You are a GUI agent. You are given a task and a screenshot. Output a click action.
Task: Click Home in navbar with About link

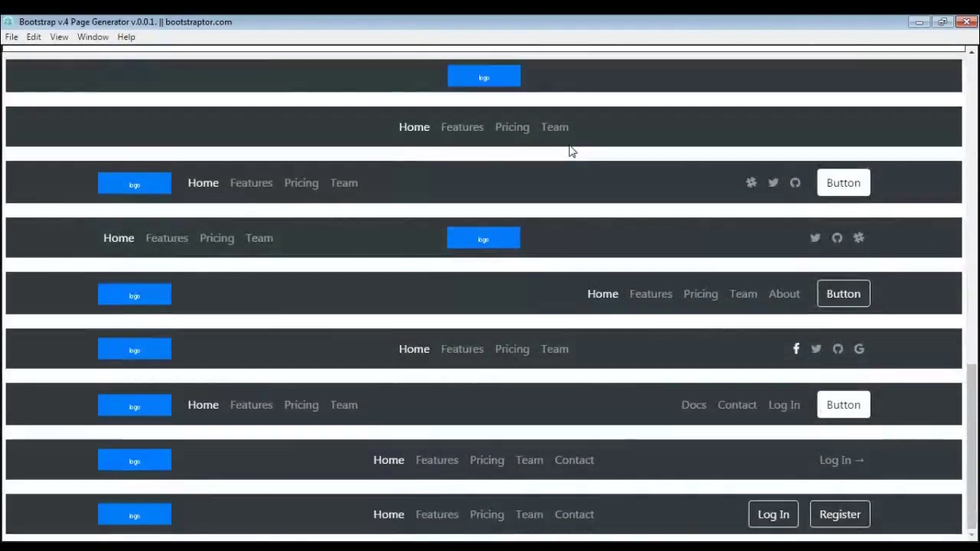[x=603, y=294]
